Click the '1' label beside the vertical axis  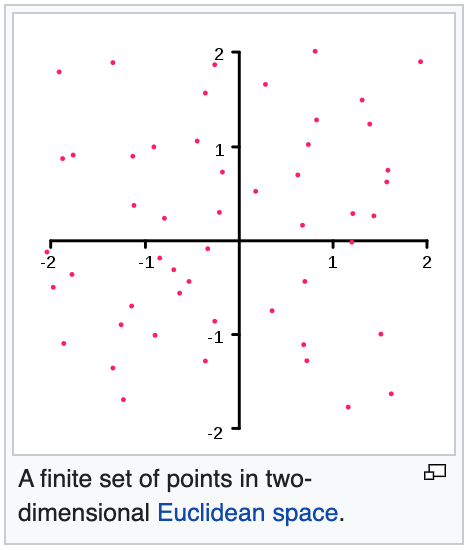pyautogui.click(x=220, y=150)
